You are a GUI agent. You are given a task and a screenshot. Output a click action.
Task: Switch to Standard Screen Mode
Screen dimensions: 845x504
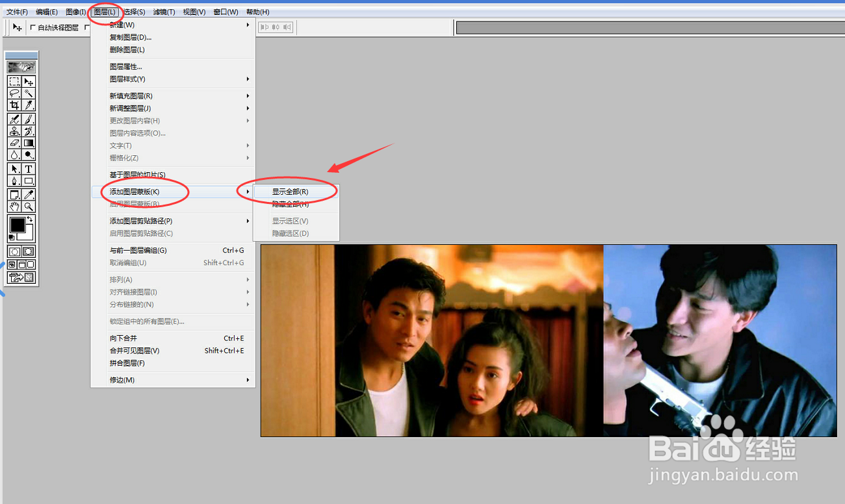[12, 264]
